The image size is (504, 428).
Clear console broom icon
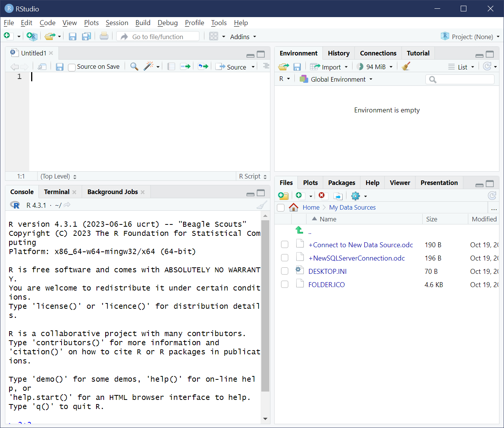pos(262,205)
